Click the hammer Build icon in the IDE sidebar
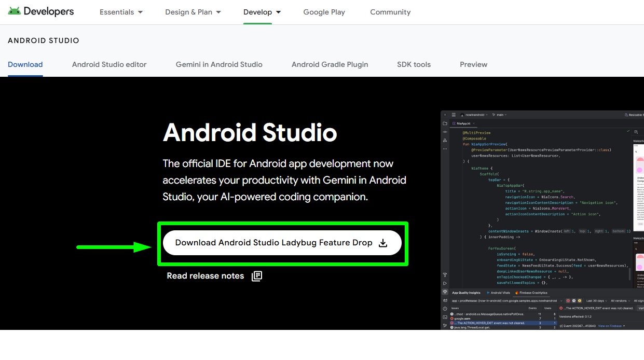This screenshot has width=644, height=360. pyautogui.click(x=445, y=275)
